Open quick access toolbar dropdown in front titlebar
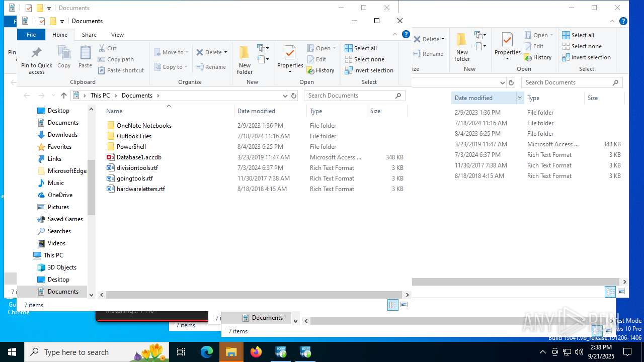644x362 pixels. tap(62, 21)
